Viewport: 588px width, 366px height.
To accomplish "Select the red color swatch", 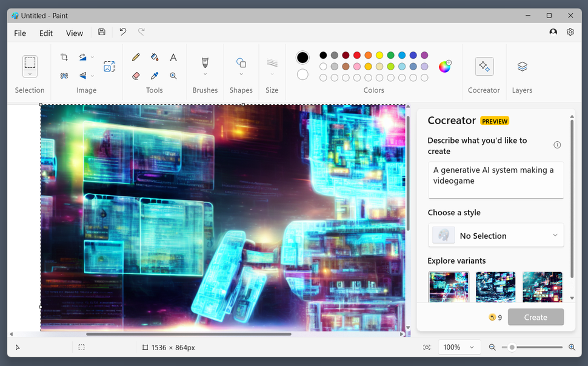I will tap(357, 55).
